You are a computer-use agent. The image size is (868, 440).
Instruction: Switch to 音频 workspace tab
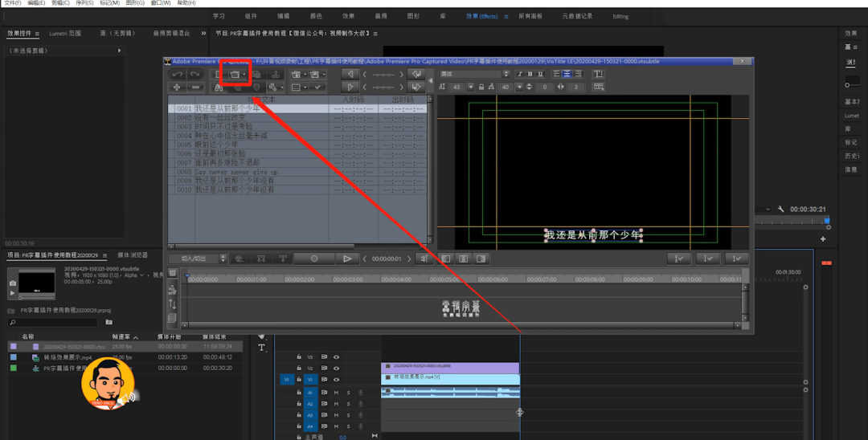[x=381, y=16]
